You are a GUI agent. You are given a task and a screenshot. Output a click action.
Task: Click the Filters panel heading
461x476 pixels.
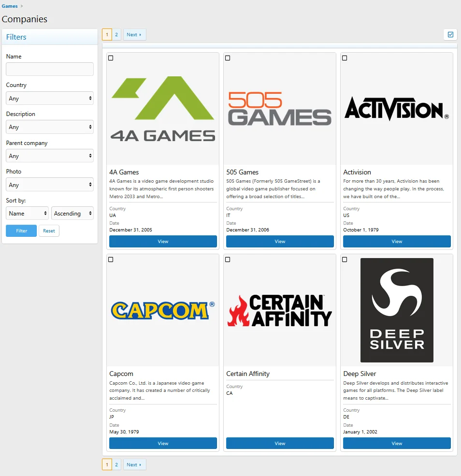[x=16, y=37]
